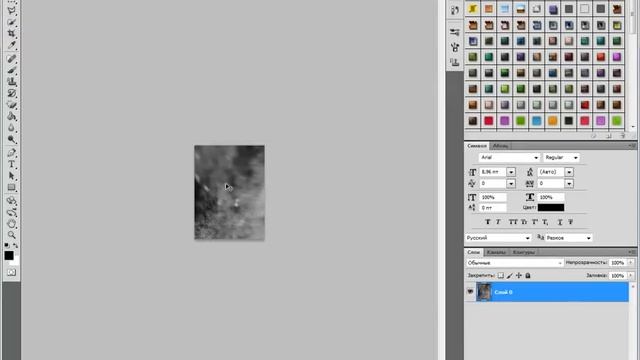Select the Path Selection arrow tool
The width and height of the screenshot is (640, 360).
11,176
